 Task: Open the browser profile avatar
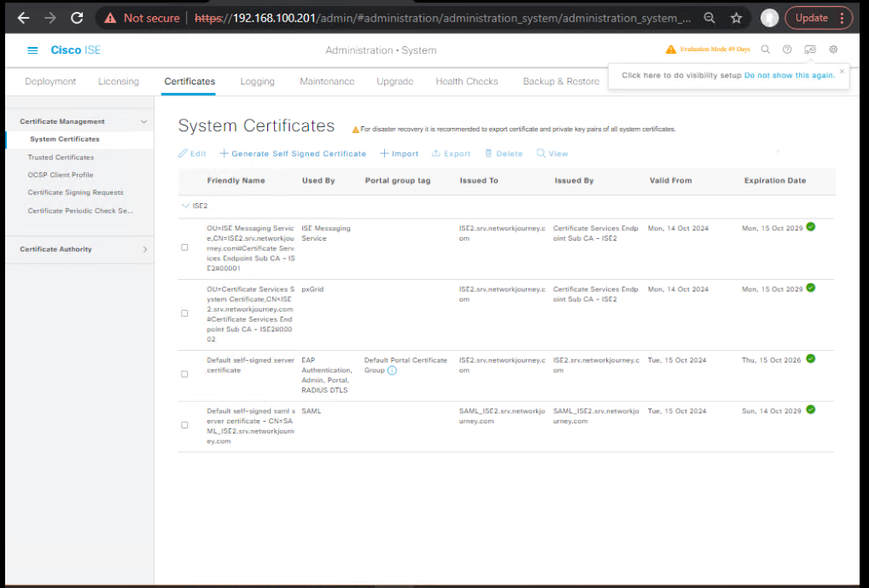[769, 18]
